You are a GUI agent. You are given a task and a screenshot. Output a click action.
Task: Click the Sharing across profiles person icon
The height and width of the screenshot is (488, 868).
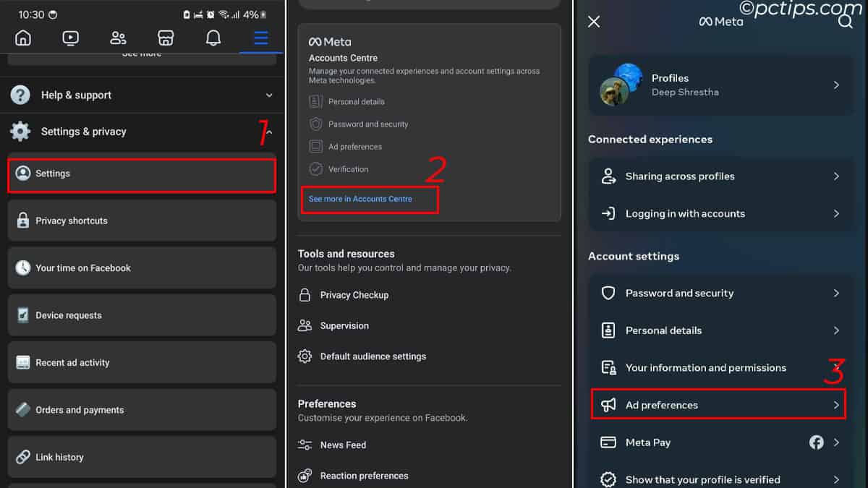pyautogui.click(x=608, y=176)
